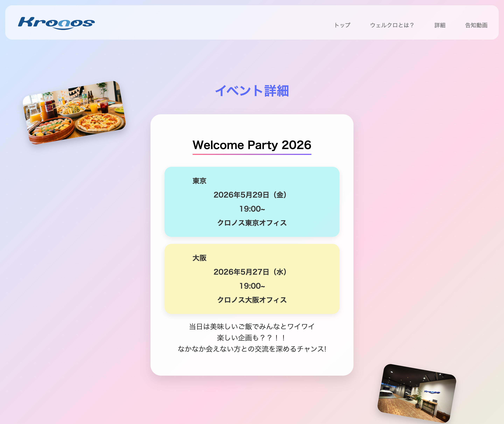The height and width of the screenshot is (424, 504).
Task: Click the 19:00~ time in 大阪 card
Action: coord(252,286)
